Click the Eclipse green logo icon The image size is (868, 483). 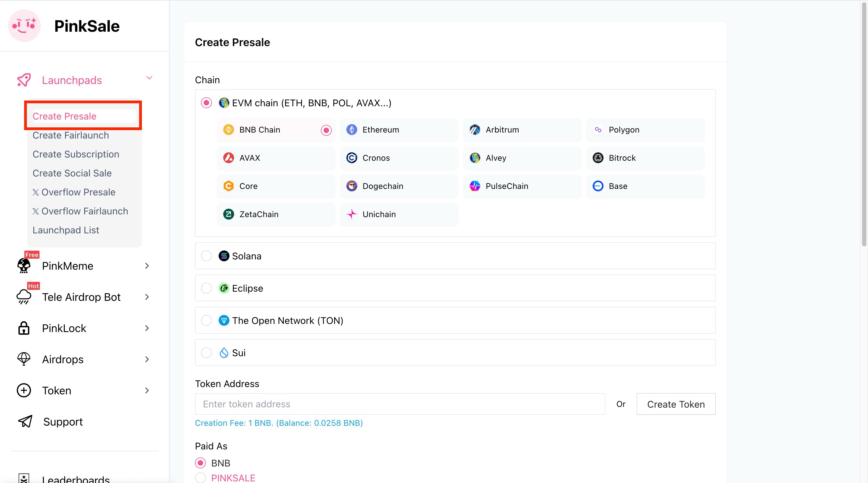point(224,288)
